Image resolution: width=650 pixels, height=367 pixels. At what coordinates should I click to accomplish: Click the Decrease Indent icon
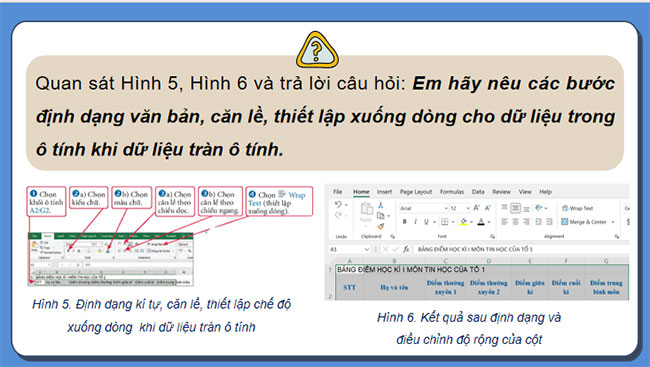pos(538,222)
